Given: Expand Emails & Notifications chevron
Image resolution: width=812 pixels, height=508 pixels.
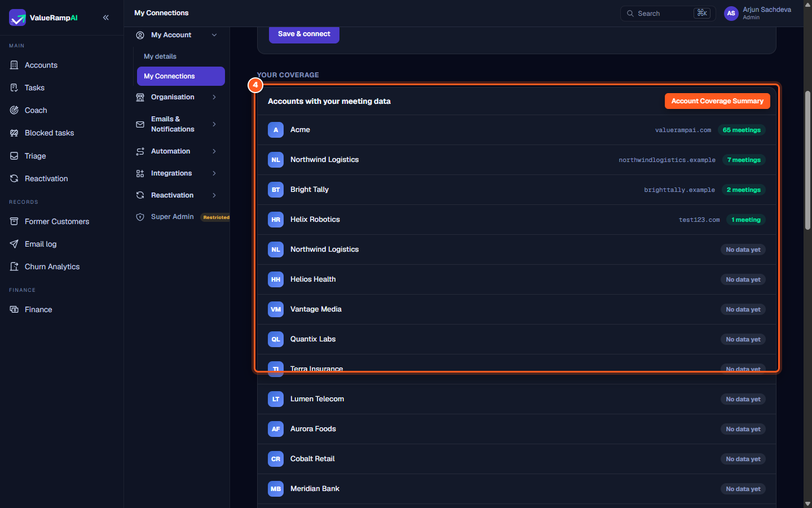Looking at the screenshot, I should pyautogui.click(x=214, y=124).
